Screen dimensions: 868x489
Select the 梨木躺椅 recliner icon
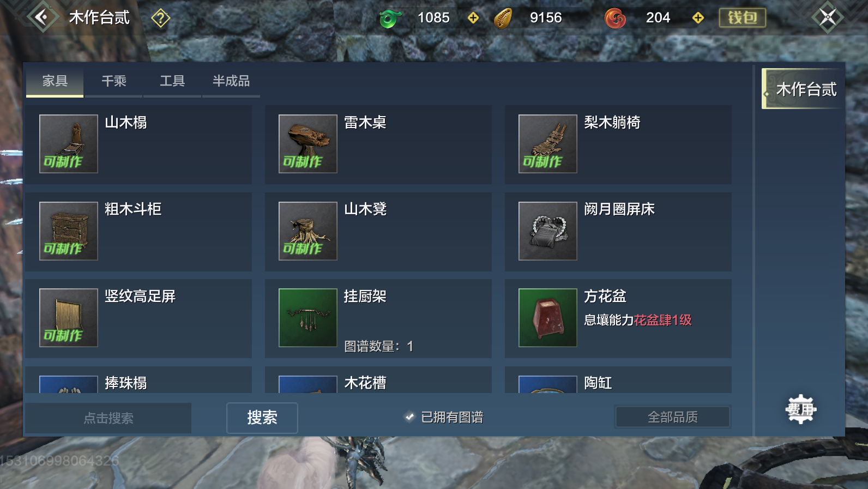(x=548, y=144)
